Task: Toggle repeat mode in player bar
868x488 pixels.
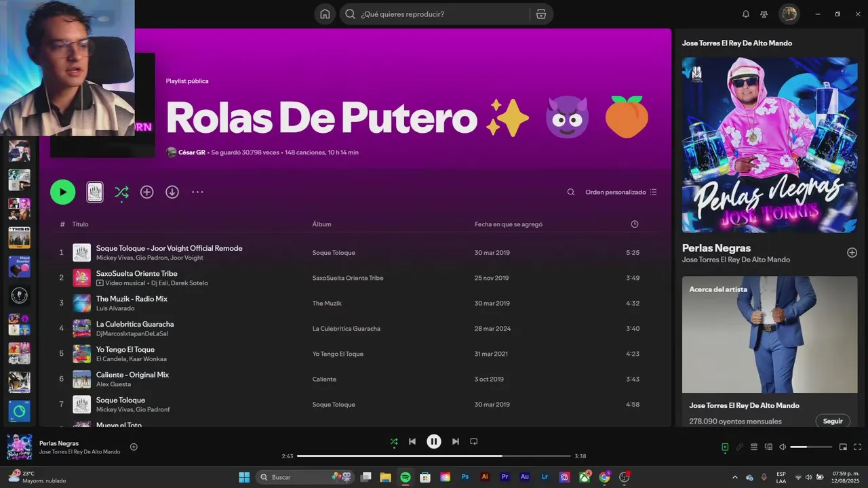Action: tap(474, 441)
